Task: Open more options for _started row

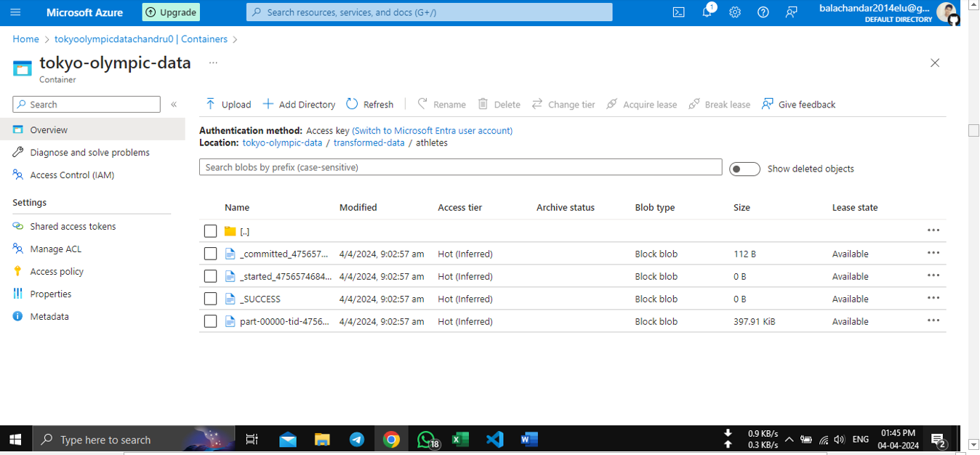Action: click(933, 275)
